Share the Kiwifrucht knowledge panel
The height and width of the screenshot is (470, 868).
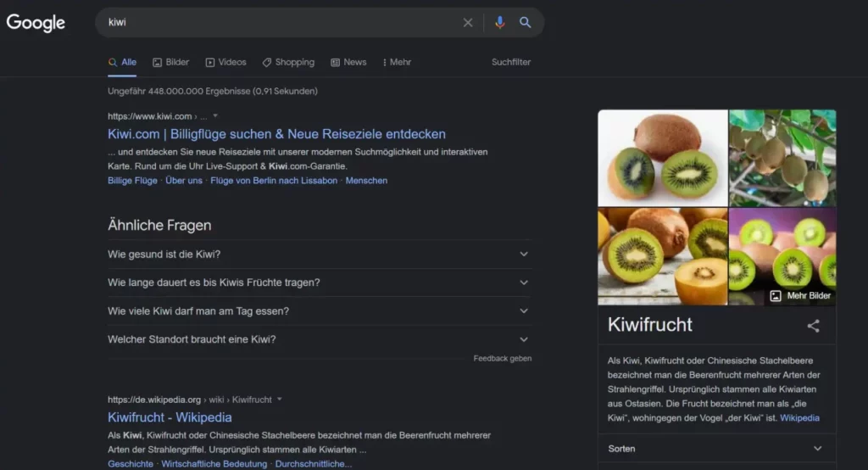click(813, 326)
